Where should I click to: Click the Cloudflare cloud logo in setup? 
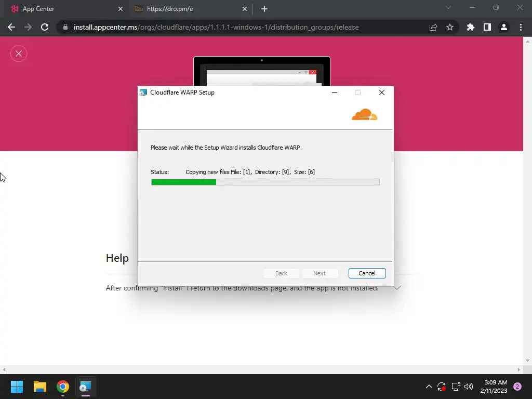point(364,115)
